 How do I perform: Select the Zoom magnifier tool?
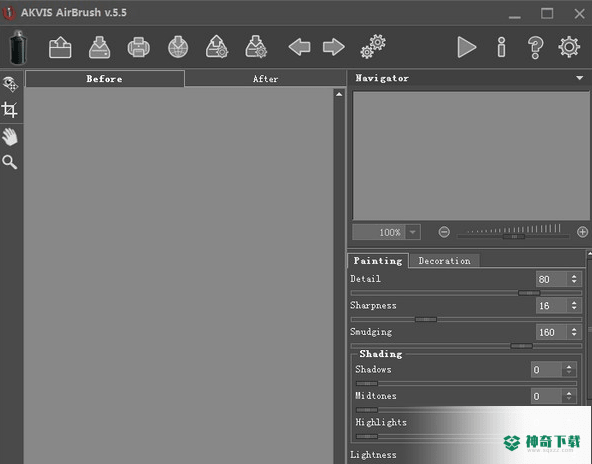[10, 162]
